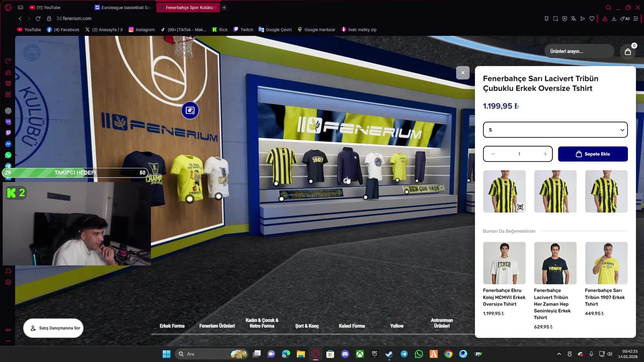Focus the Ürünleri arayın search field
The width and height of the screenshot is (644, 362).
click(x=579, y=51)
